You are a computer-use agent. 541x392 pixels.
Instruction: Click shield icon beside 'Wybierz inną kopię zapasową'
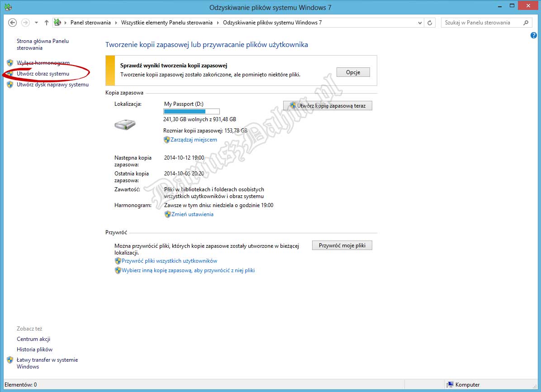pyautogui.click(x=118, y=270)
